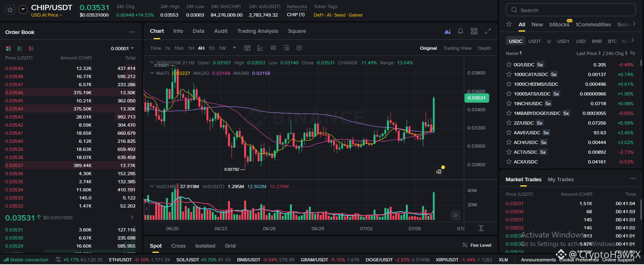This screenshot has height=265, width=644.
Task: Click in the market Search field
Action: coord(571,10)
